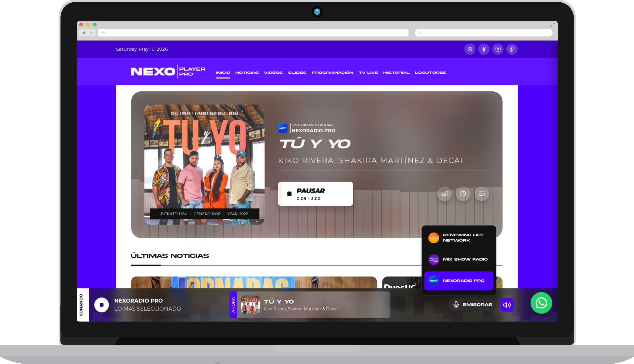
Task: Stop playback in bottom player bar
Action: click(101, 305)
